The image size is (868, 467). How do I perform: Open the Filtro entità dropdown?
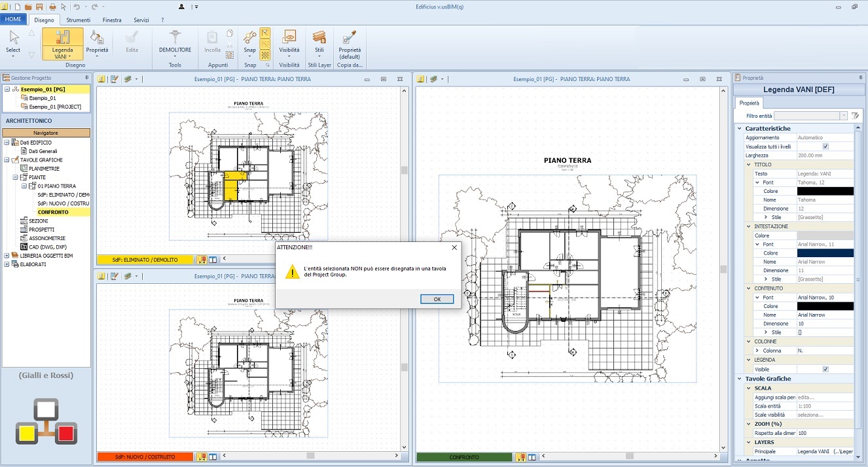tap(844, 116)
